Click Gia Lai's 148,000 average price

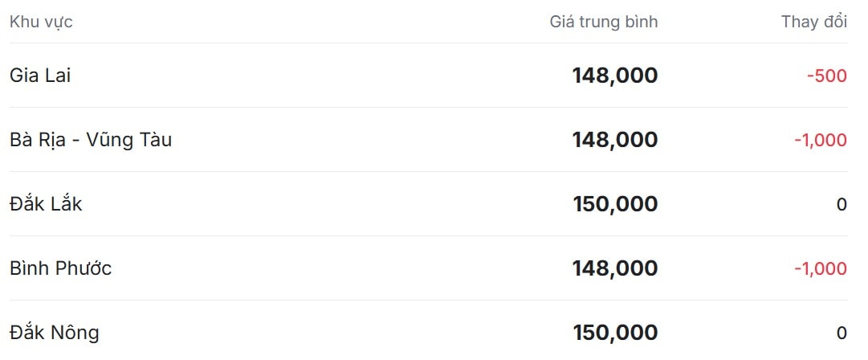click(x=614, y=76)
